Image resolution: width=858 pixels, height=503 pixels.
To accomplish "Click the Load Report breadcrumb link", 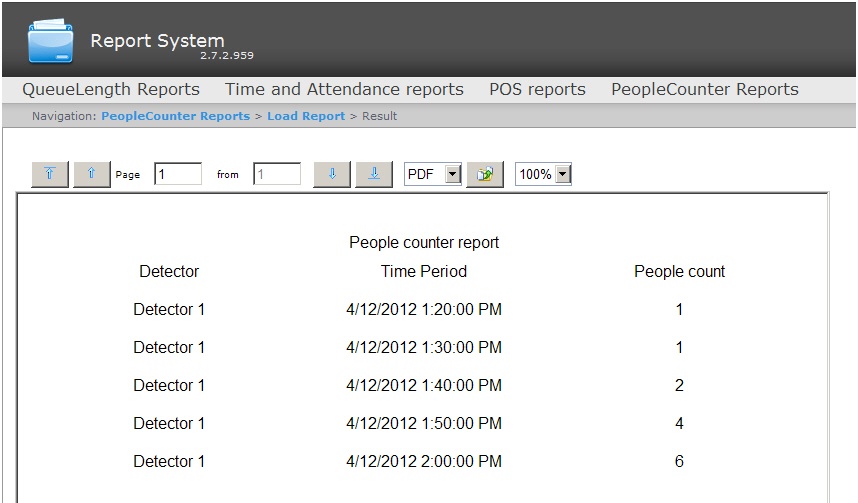I will pyautogui.click(x=306, y=116).
